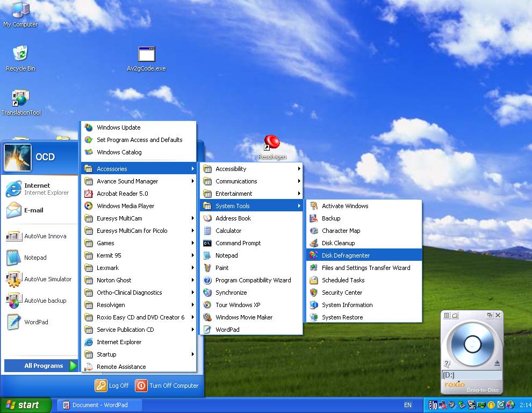Viewport: 532px width, 413px height.
Task: Expand the Kermit 95 submenu
Action: (139, 255)
